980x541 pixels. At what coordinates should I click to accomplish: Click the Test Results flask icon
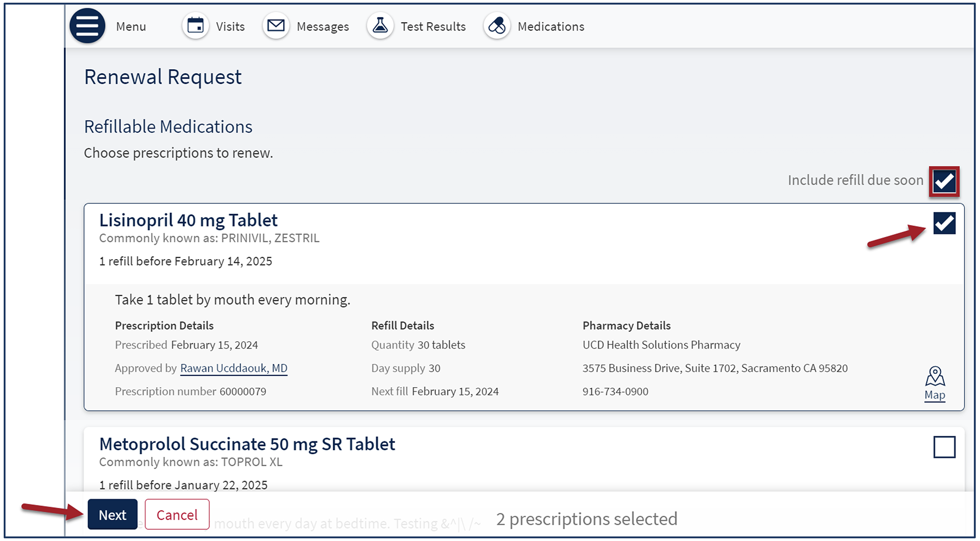[x=380, y=26]
